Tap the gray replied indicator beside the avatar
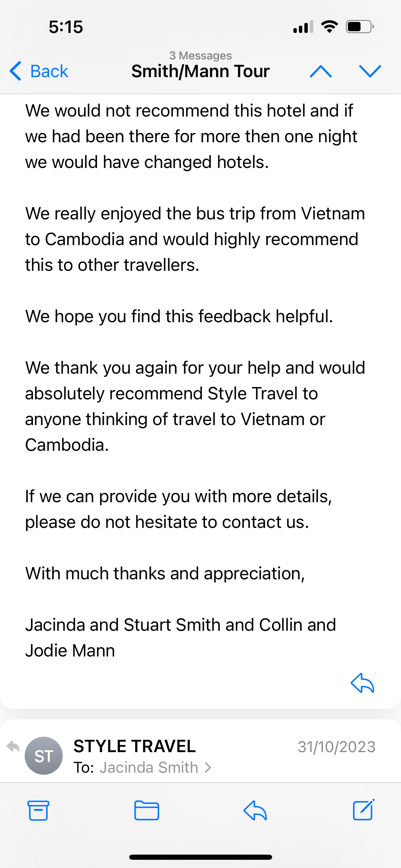 click(x=13, y=746)
